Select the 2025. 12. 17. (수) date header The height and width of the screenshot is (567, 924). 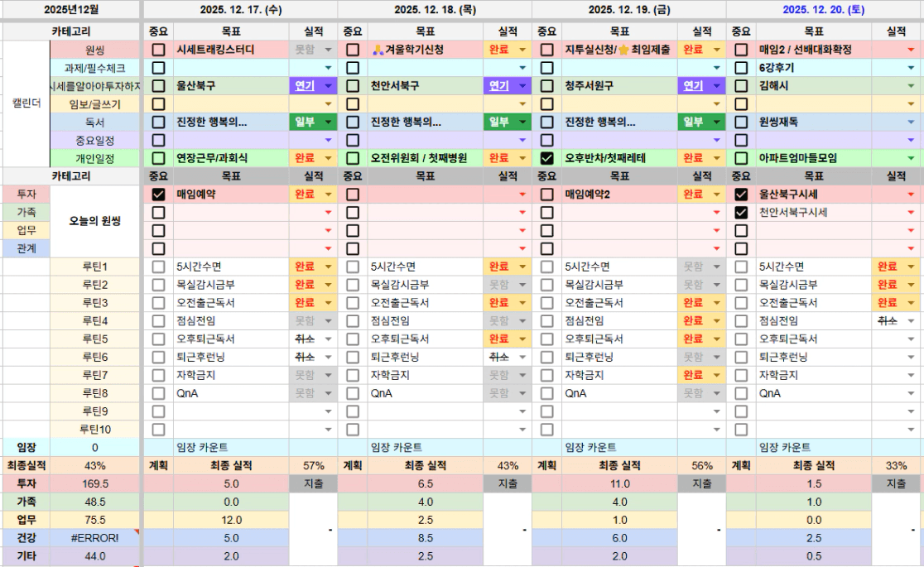(x=240, y=9)
